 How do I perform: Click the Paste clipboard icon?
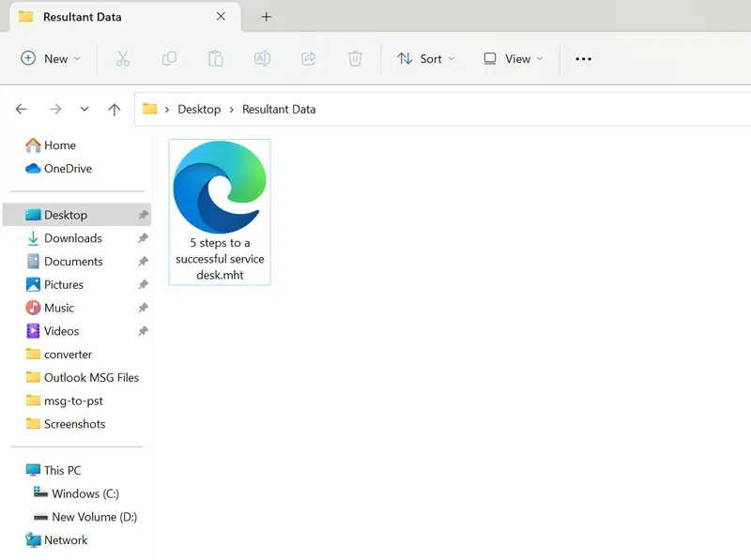tap(215, 59)
